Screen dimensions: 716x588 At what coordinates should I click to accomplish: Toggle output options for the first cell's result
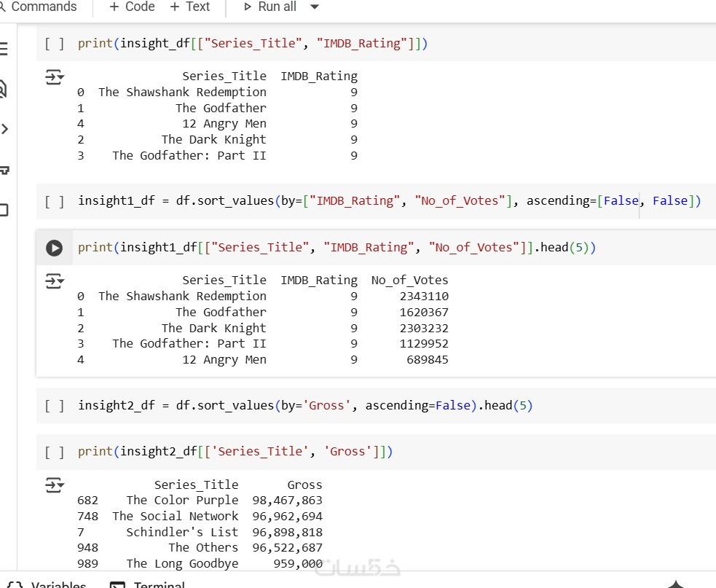coord(55,77)
